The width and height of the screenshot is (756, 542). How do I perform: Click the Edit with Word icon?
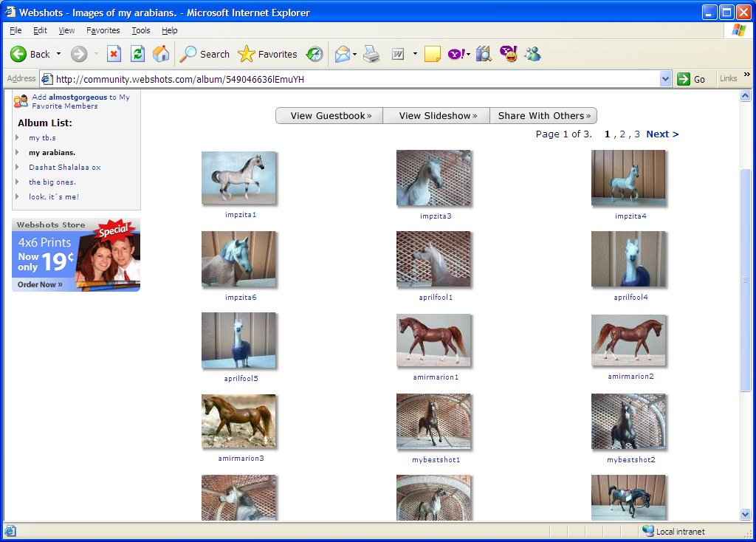(398, 54)
